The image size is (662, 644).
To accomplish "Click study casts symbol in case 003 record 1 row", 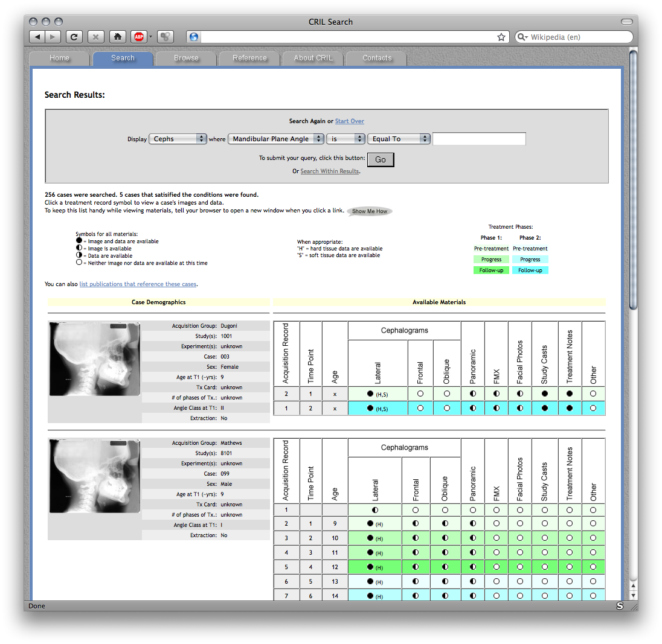I will pos(545,408).
